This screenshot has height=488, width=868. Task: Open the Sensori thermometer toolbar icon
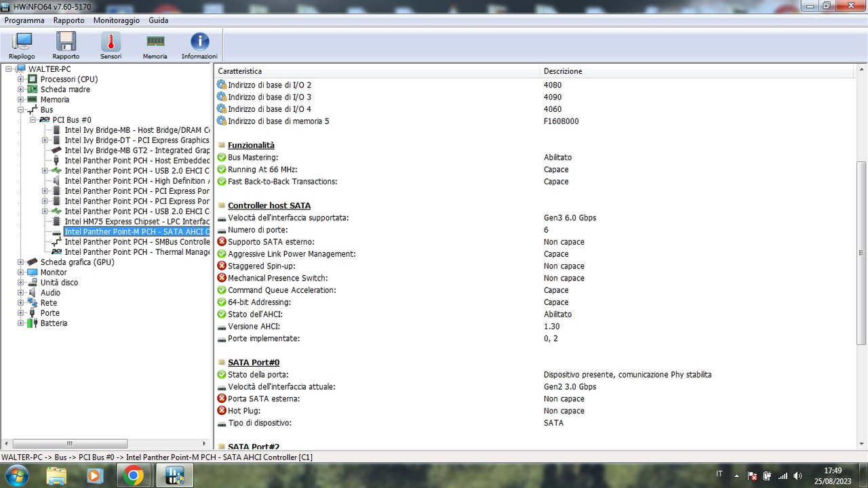click(x=111, y=46)
